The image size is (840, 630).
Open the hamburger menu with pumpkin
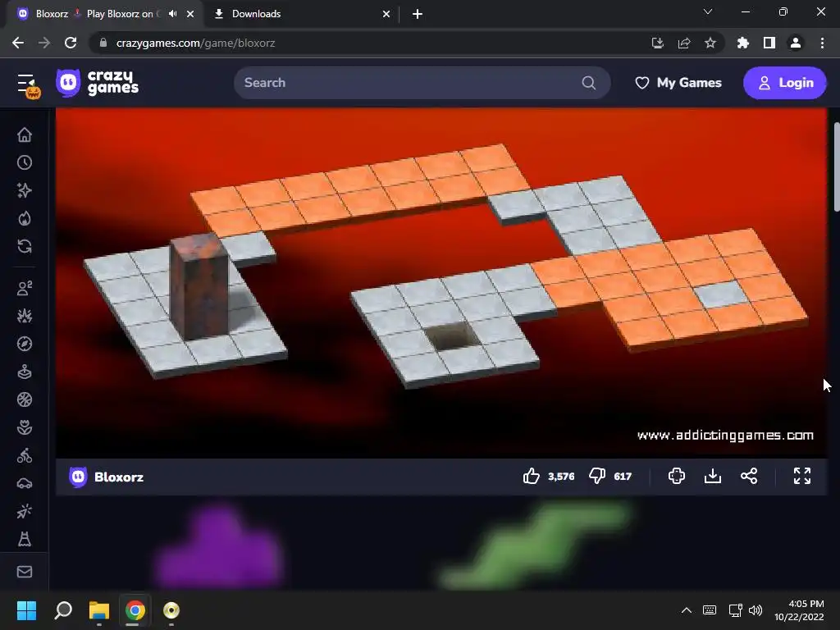coord(28,85)
